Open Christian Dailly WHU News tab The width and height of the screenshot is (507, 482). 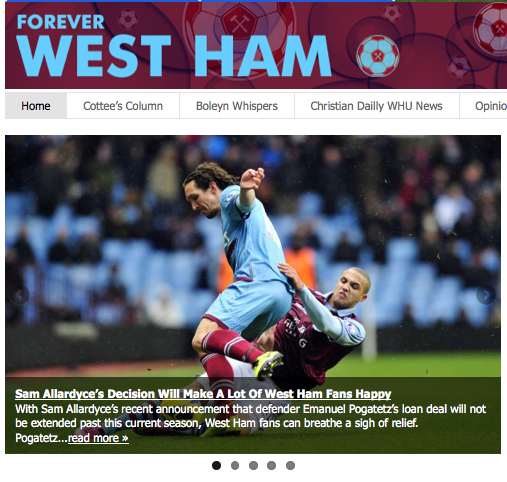(x=376, y=106)
